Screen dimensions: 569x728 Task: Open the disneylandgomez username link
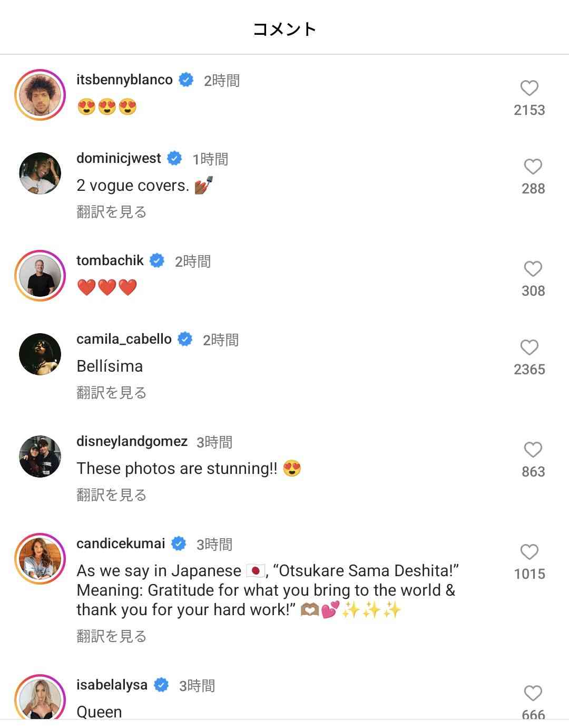132,441
